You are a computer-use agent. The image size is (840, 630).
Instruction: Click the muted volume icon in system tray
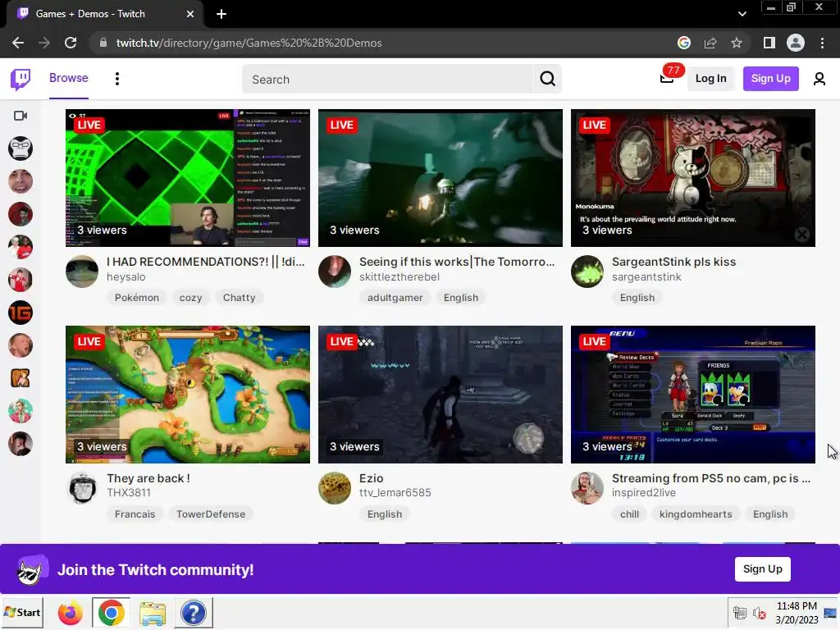click(759, 613)
